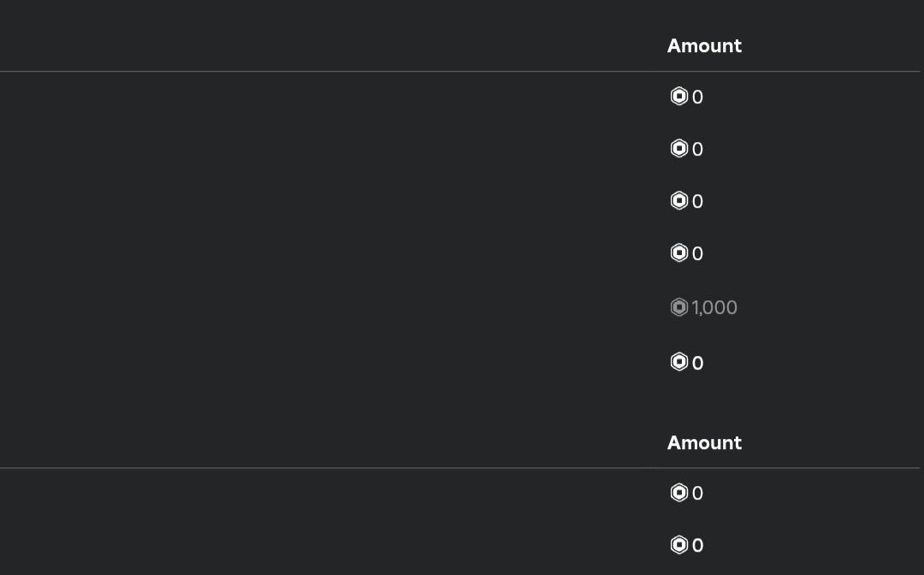This screenshot has width=924, height=575.
Task: Click the Robux icon in top table's fourth row
Action: pos(678,252)
